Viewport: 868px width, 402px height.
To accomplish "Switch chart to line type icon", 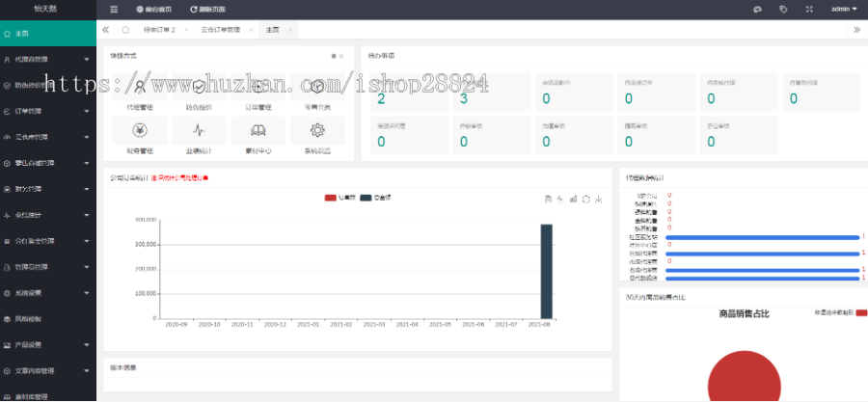I will pos(560,199).
